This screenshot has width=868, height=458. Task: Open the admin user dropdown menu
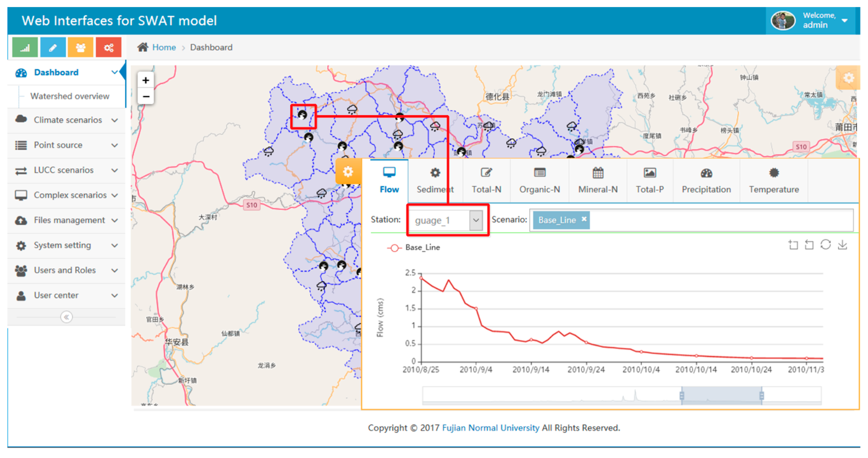point(844,20)
